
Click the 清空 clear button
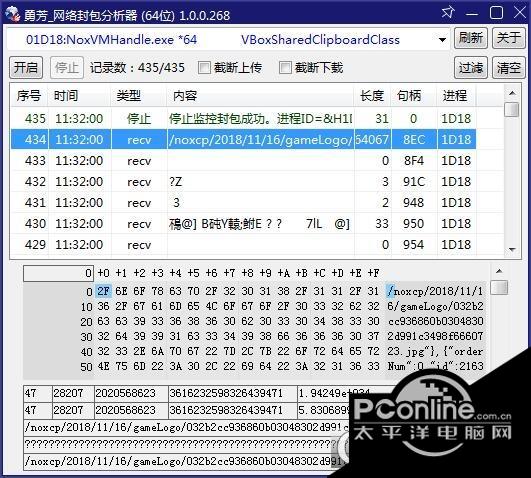pos(508,67)
